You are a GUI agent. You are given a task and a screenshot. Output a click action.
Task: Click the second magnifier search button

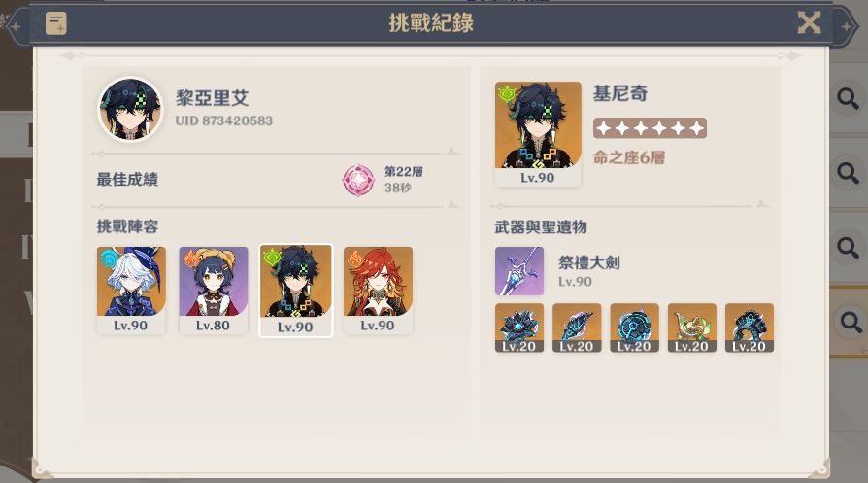coord(848,173)
